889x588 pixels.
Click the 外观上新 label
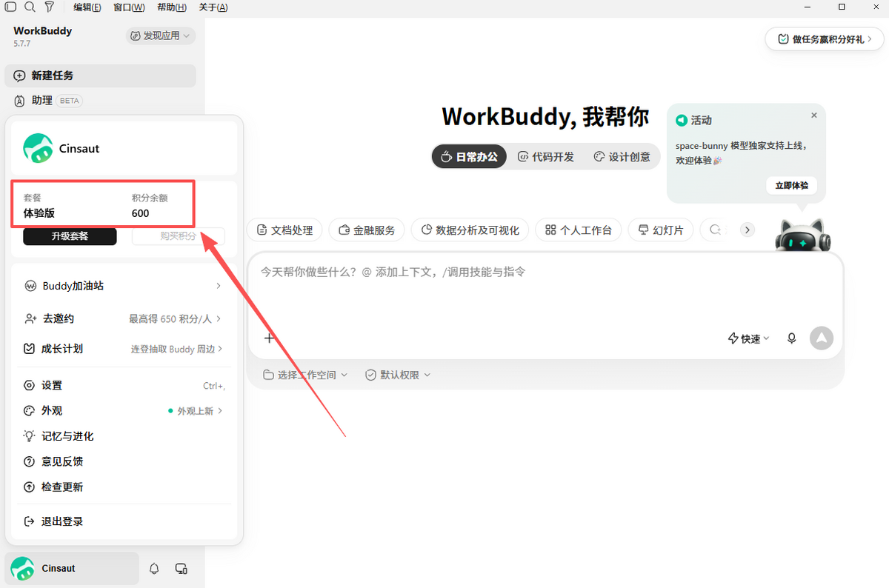pos(195,411)
